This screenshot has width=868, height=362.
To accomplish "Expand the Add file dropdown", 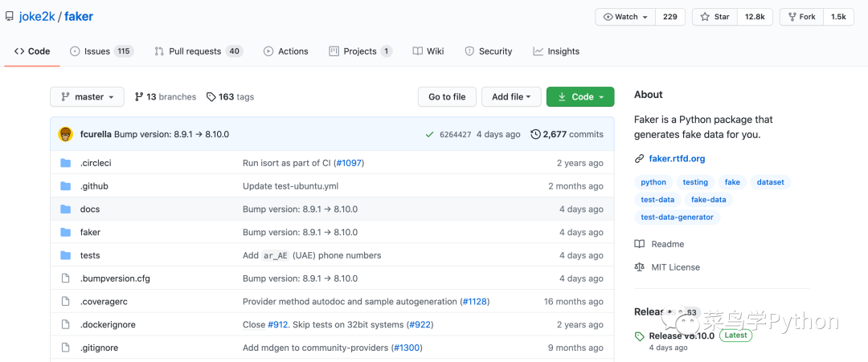I will [x=511, y=96].
